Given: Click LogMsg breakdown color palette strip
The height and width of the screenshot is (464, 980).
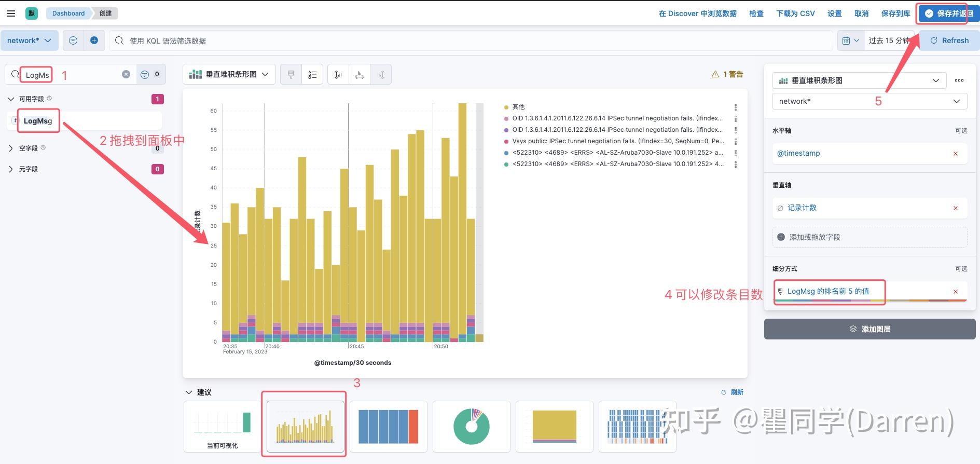Looking at the screenshot, I should (x=870, y=301).
